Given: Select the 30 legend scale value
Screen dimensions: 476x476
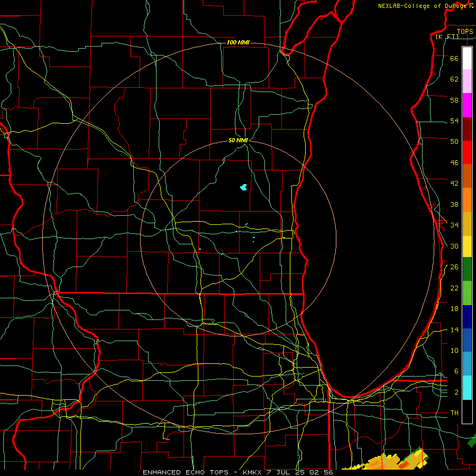Looking at the screenshot, I should (454, 246).
